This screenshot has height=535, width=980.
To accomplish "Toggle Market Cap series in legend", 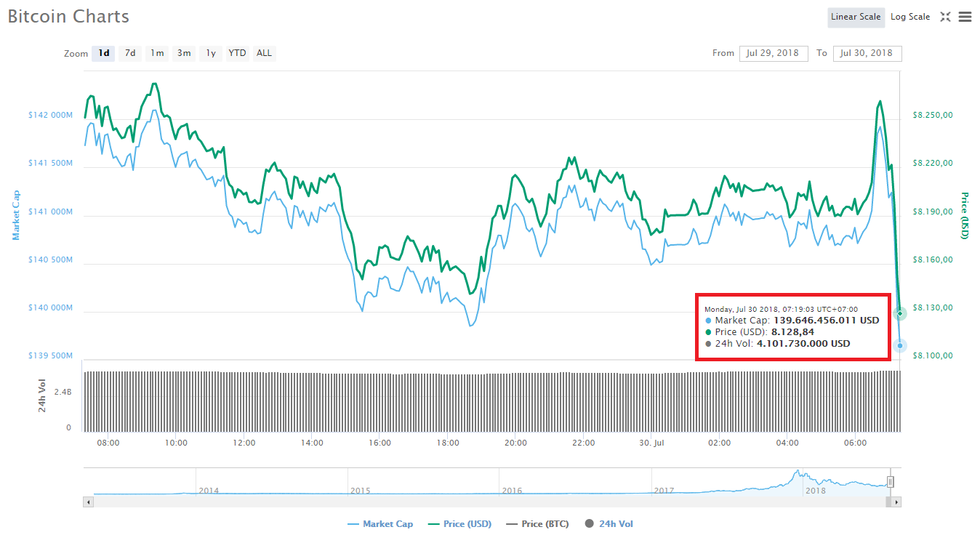I will [380, 523].
